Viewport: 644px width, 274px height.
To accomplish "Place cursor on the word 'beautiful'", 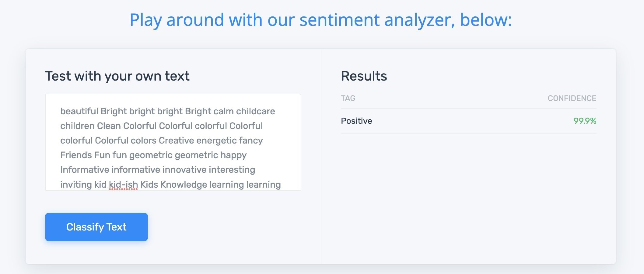I will [79, 111].
